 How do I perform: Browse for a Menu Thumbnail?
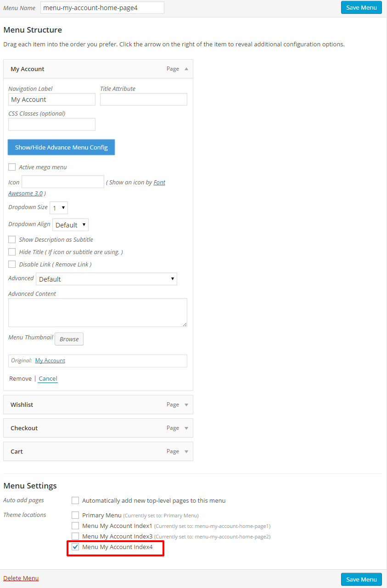pyautogui.click(x=69, y=339)
